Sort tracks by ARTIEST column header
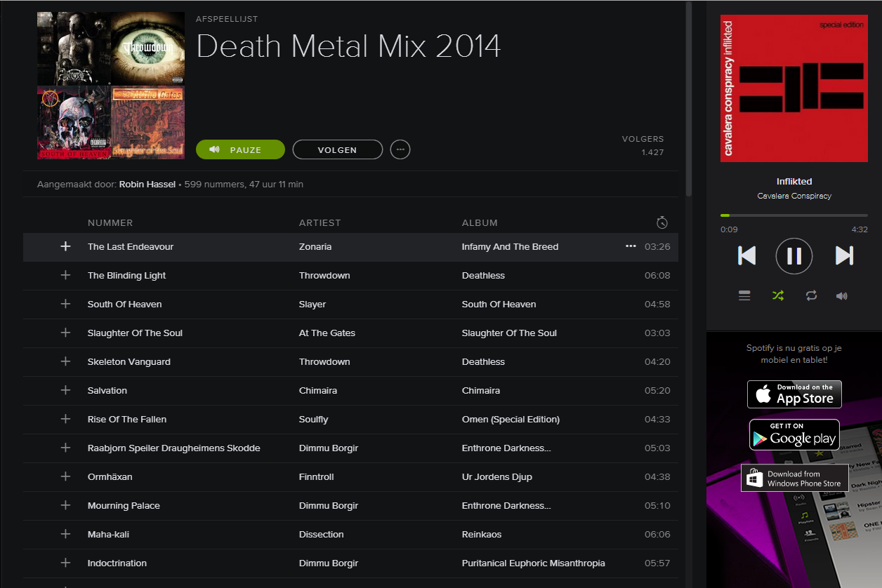The image size is (882, 588). tap(320, 222)
